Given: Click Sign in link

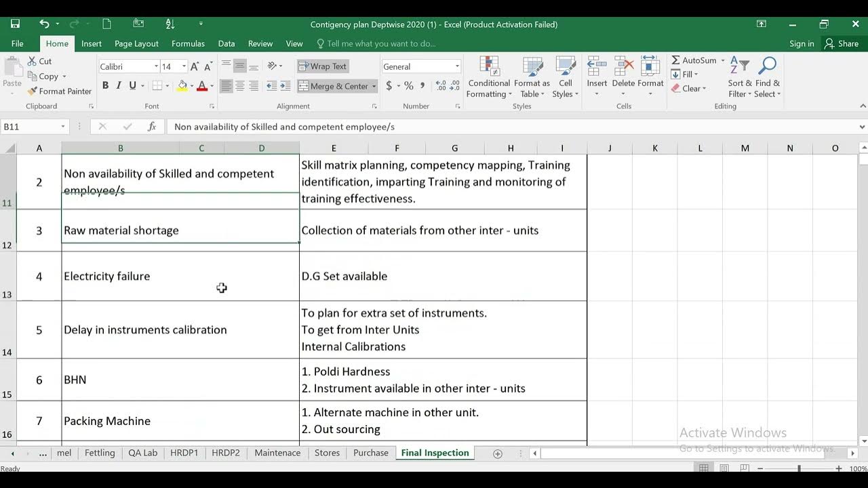Looking at the screenshot, I should point(802,43).
